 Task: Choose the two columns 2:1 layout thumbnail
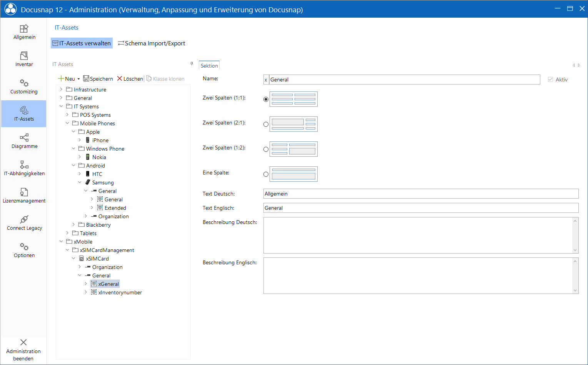coord(293,124)
